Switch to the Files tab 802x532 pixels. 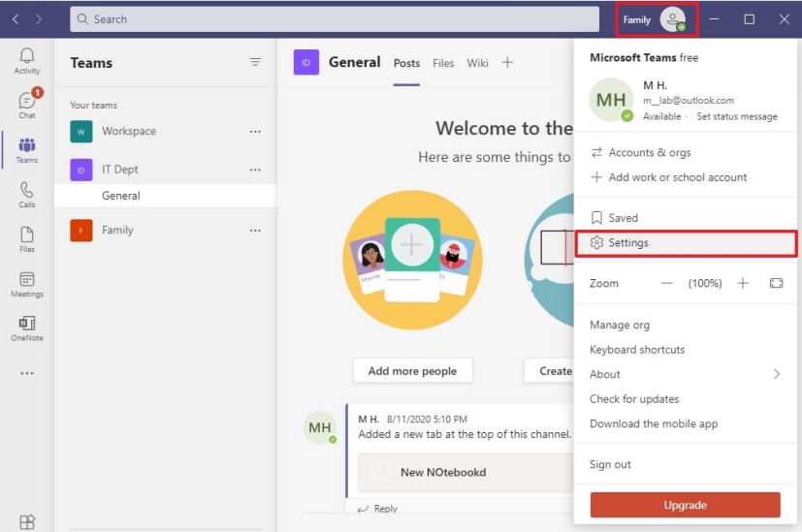pos(443,63)
